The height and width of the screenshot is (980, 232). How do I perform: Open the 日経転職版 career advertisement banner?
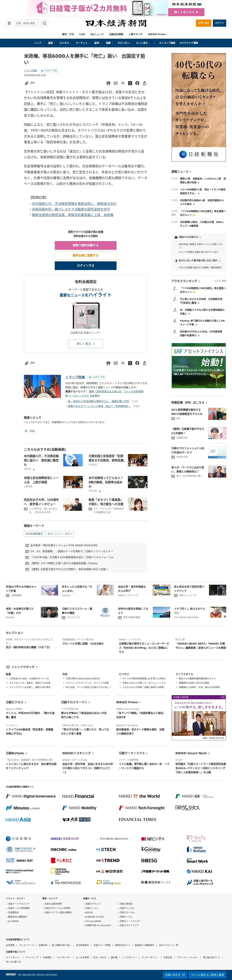point(199,108)
